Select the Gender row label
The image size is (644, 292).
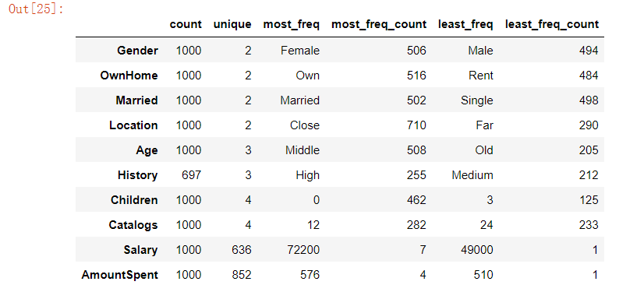click(x=137, y=51)
